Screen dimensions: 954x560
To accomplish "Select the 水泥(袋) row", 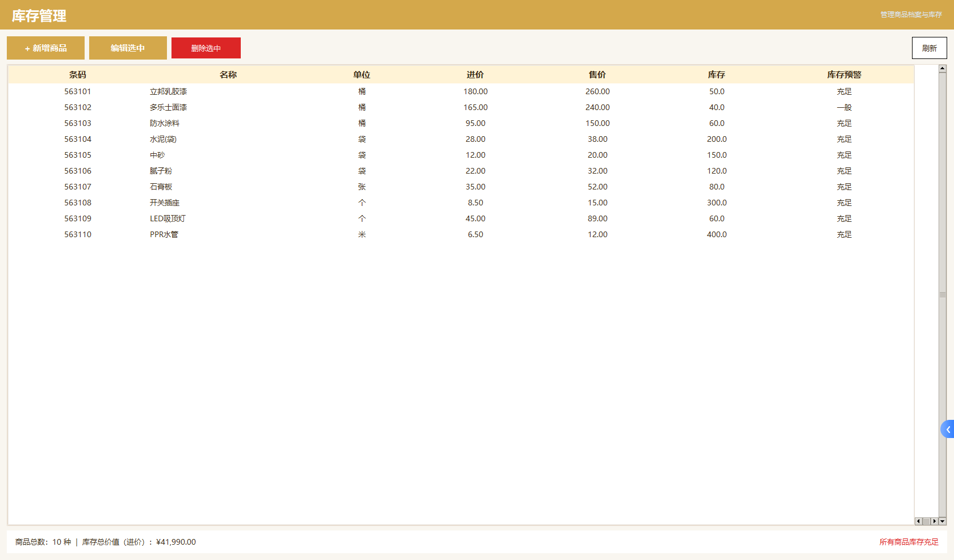I will pyautogui.click(x=461, y=139).
